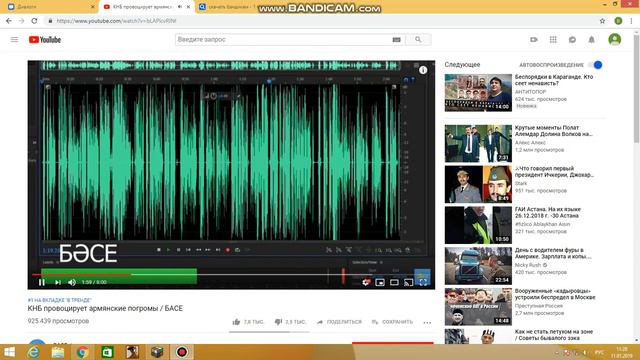The height and width of the screenshot is (360, 640).
Task: Close the first 'Диалоги' tab
Action: pyautogui.click(x=92, y=7)
